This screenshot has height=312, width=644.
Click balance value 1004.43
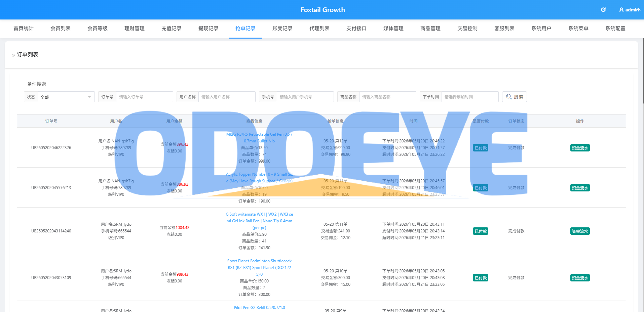183,228
